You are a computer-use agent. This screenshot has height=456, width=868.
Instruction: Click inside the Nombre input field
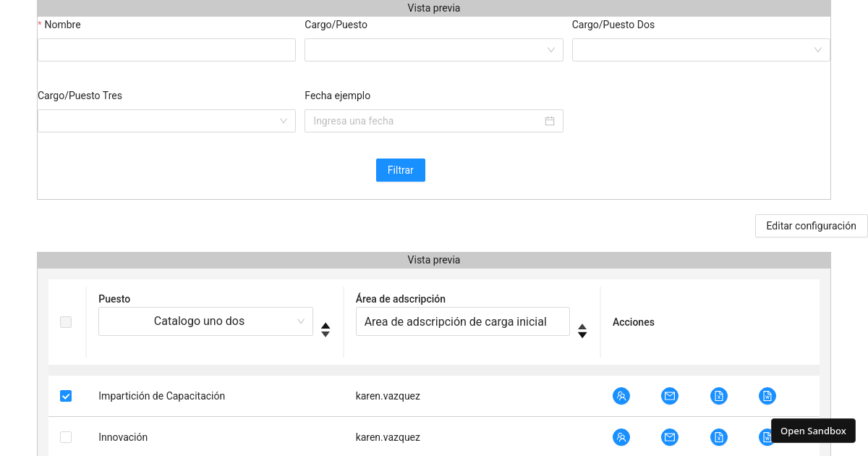[166, 50]
